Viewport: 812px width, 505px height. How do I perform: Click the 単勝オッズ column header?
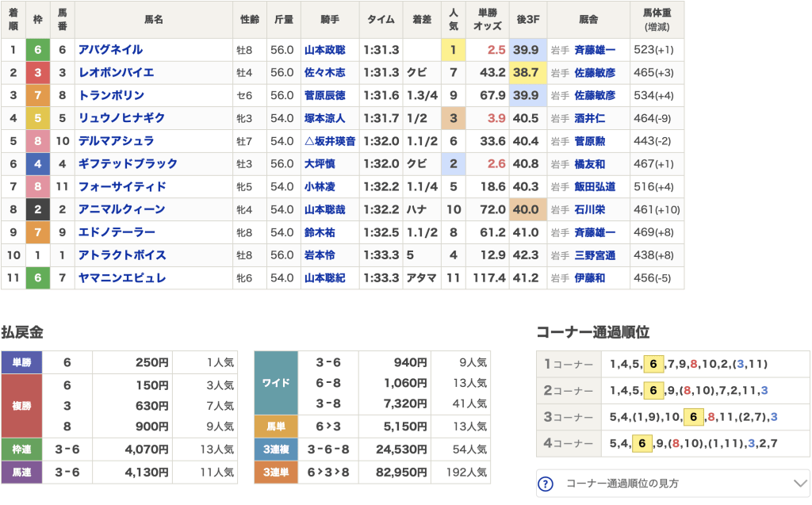[488, 20]
